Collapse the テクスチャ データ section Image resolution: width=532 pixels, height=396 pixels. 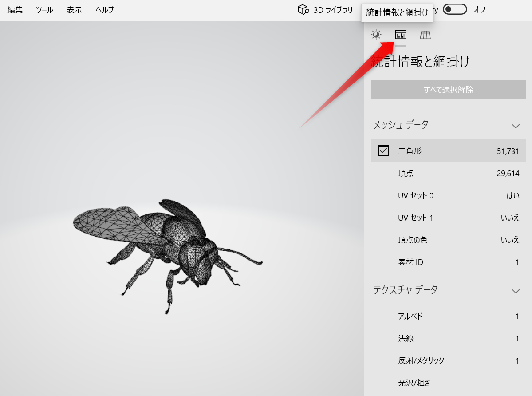coord(516,291)
